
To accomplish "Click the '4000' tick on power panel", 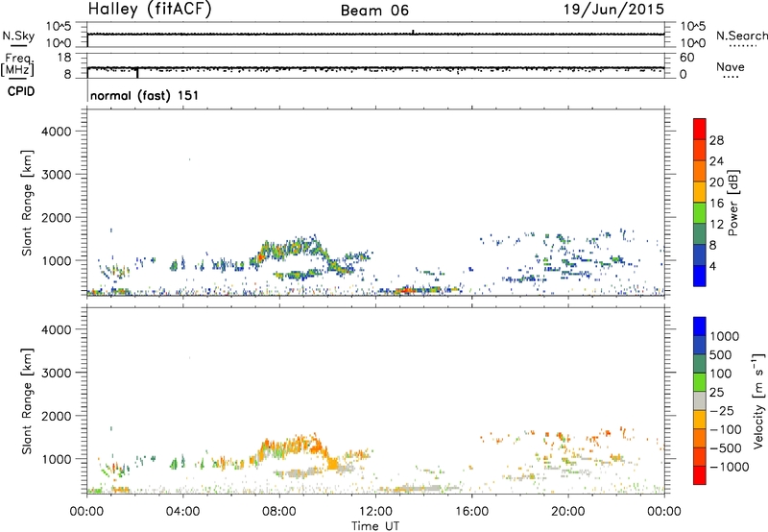I will [x=57, y=132].
